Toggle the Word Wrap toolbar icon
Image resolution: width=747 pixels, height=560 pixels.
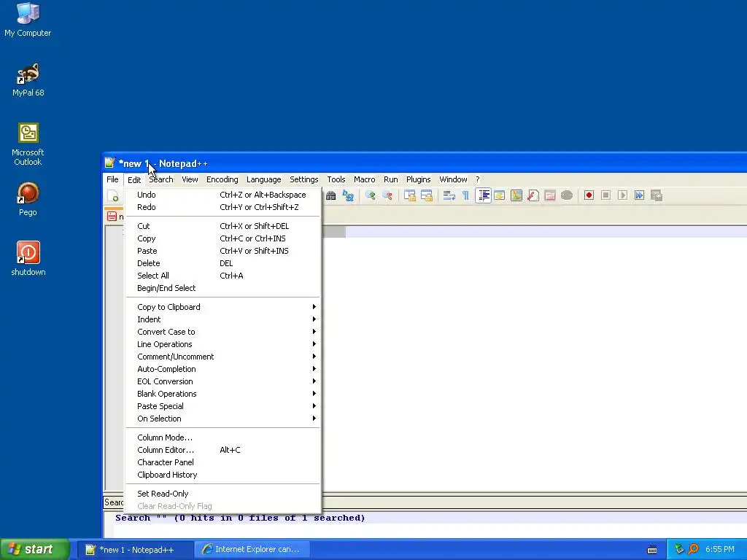coord(449,195)
